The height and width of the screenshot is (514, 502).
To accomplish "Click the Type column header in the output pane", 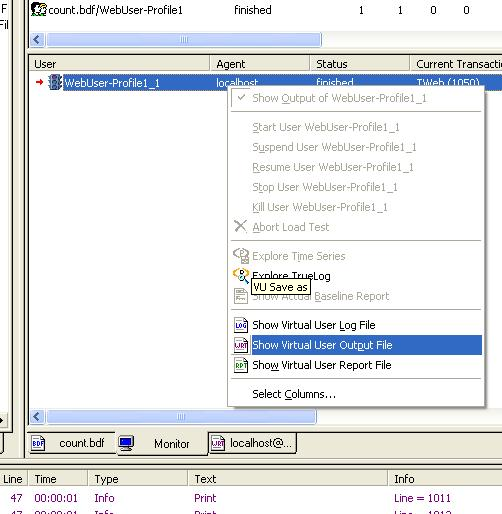I will tap(138, 479).
